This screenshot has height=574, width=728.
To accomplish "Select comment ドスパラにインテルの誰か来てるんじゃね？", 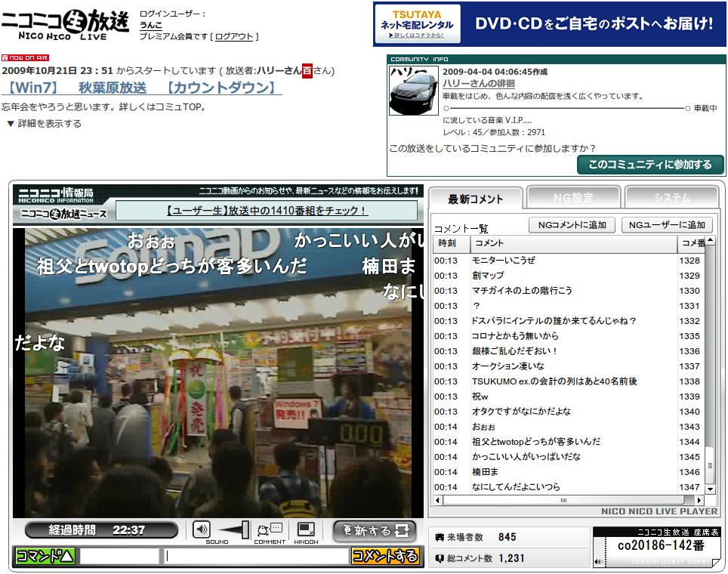I will point(569,321).
